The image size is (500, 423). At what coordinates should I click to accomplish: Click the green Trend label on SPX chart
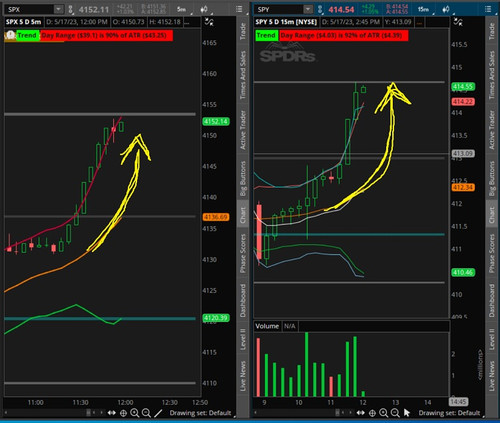pos(27,35)
